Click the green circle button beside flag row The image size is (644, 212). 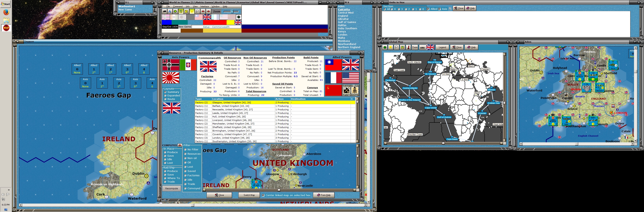tap(239, 17)
